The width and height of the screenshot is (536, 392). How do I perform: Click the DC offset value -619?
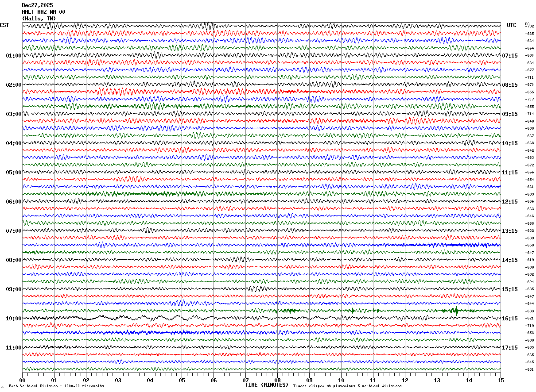point(529,260)
